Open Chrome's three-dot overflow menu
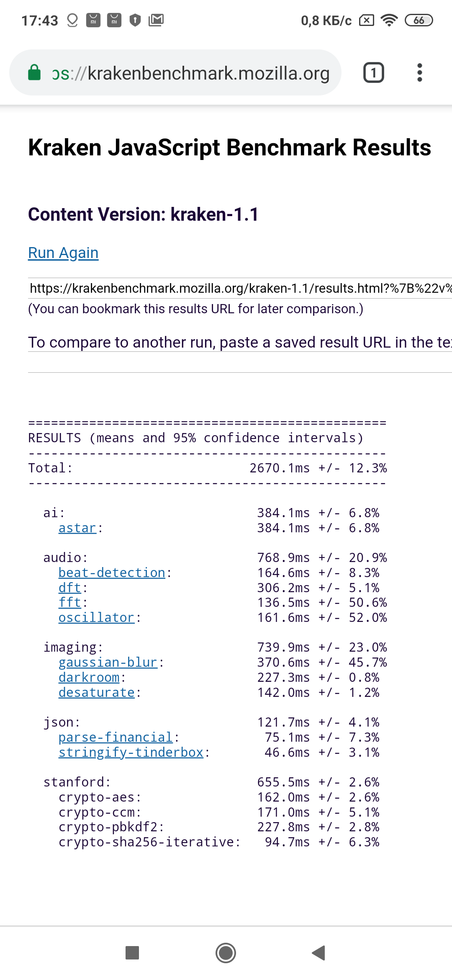The image size is (452, 980). pos(419,73)
